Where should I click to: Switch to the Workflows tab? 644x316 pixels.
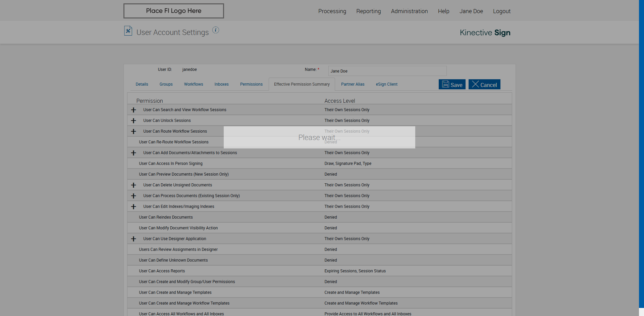pos(194,84)
